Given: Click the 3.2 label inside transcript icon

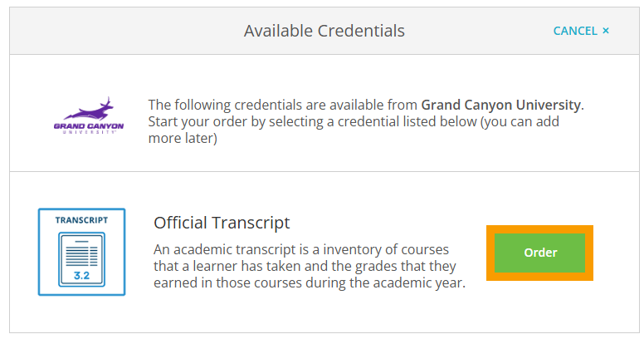Looking at the screenshot, I should point(81,276).
